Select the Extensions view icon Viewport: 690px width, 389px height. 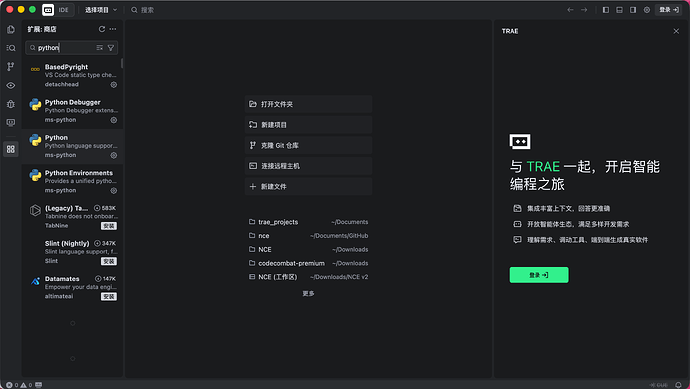(x=11, y=149)
